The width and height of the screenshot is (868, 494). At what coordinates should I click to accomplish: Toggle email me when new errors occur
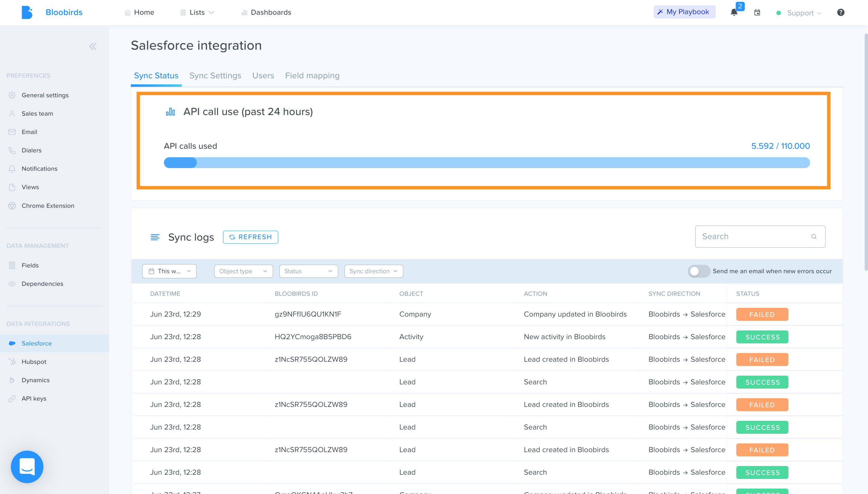(699, 271)
